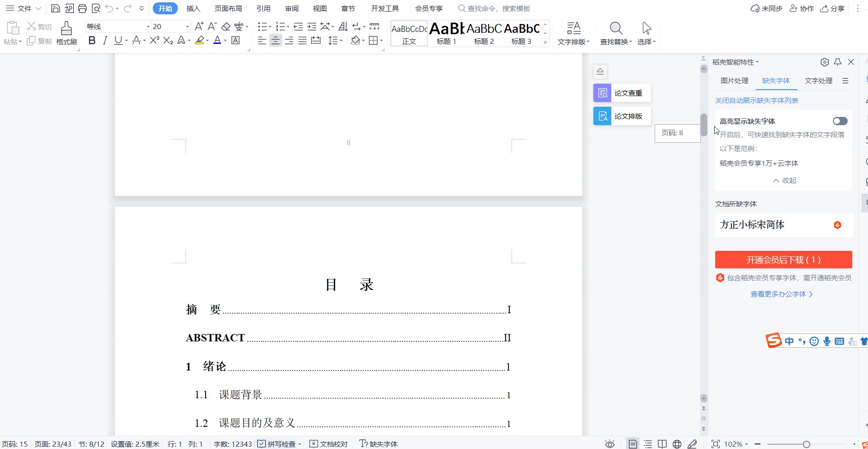Align text to the left
The image size is (868, 449).
[262, 41]
